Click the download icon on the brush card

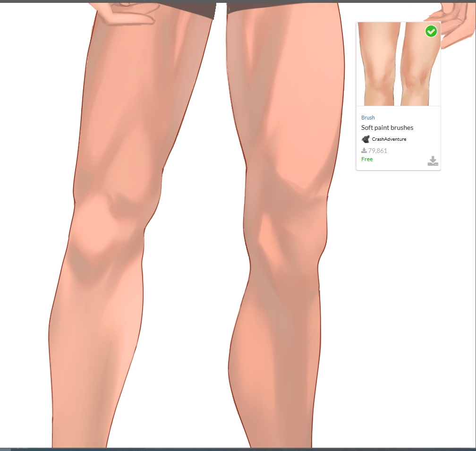[433, 161]
